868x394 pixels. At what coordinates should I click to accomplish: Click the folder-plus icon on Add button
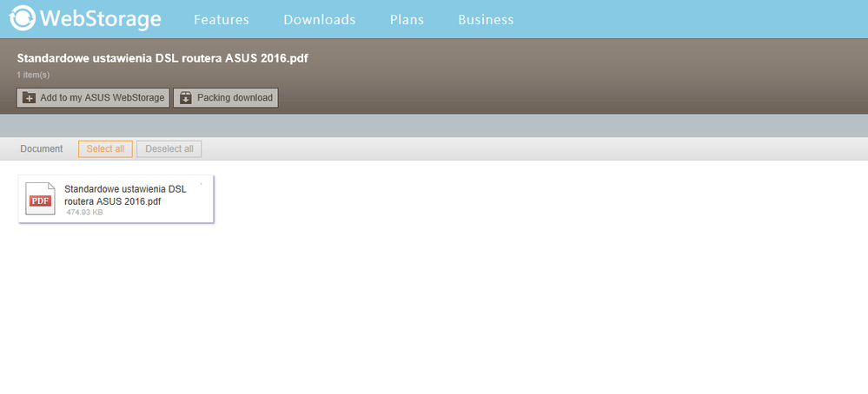29,98
